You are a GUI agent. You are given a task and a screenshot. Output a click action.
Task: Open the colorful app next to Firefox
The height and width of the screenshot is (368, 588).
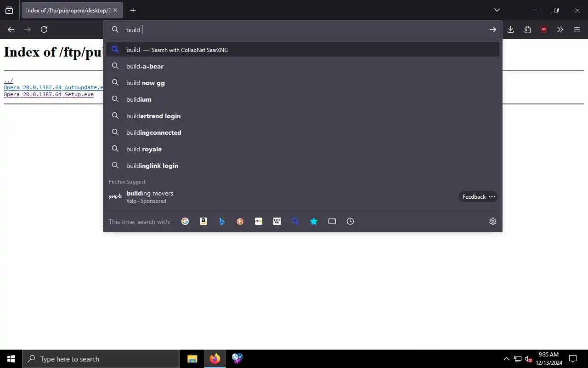pyautogui.click(x=237, y=359)
